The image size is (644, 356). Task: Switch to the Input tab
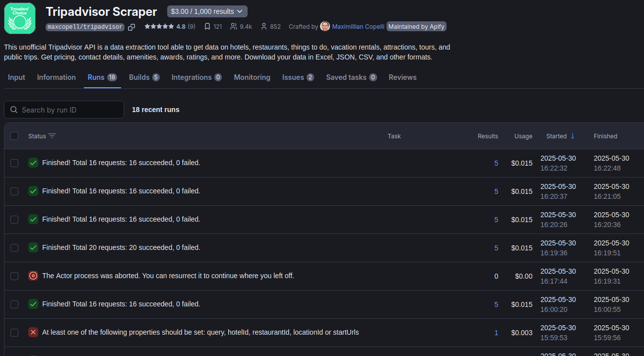[x=16, y=77]
